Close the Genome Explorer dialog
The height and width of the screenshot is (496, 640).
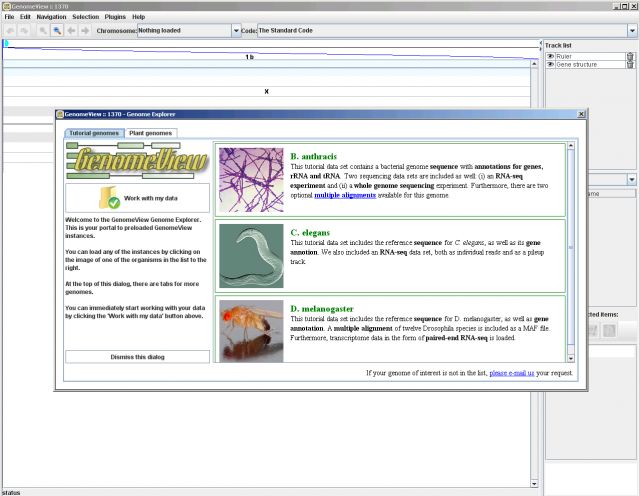[581, 114]
